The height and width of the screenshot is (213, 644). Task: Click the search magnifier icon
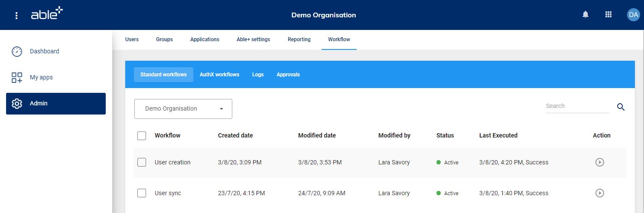[x=621, y=107]
